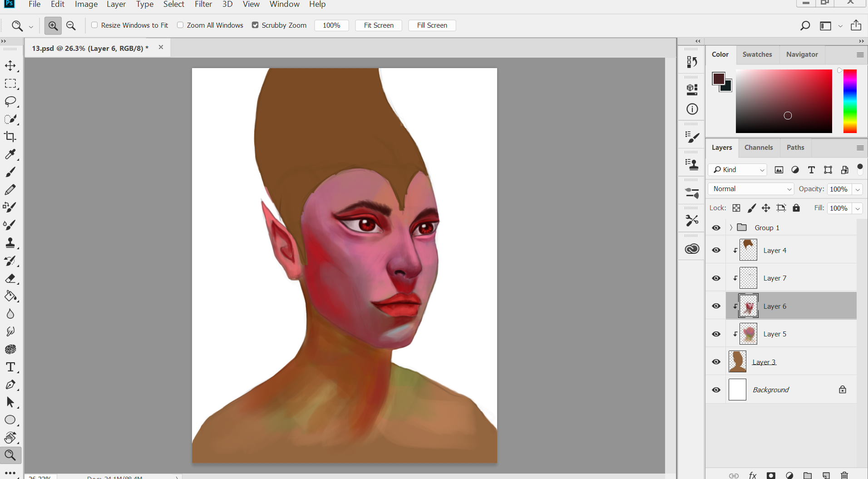Hide Layer 6 visibility eye
The image size is (868, 479).
pyautogui.click(x=716, y=306)
